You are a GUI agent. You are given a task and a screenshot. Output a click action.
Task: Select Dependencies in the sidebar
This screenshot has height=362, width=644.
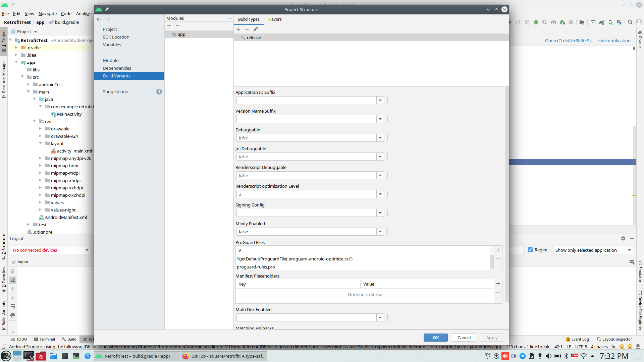(x=117, y=68)
